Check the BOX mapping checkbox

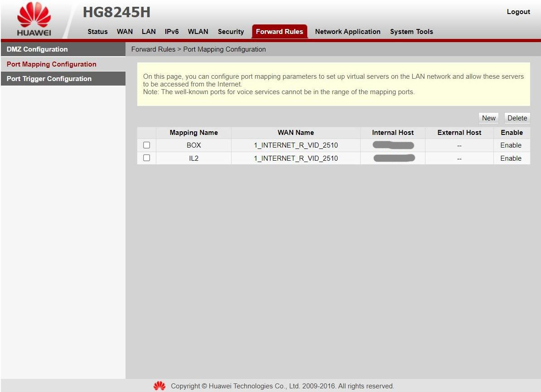146,145
